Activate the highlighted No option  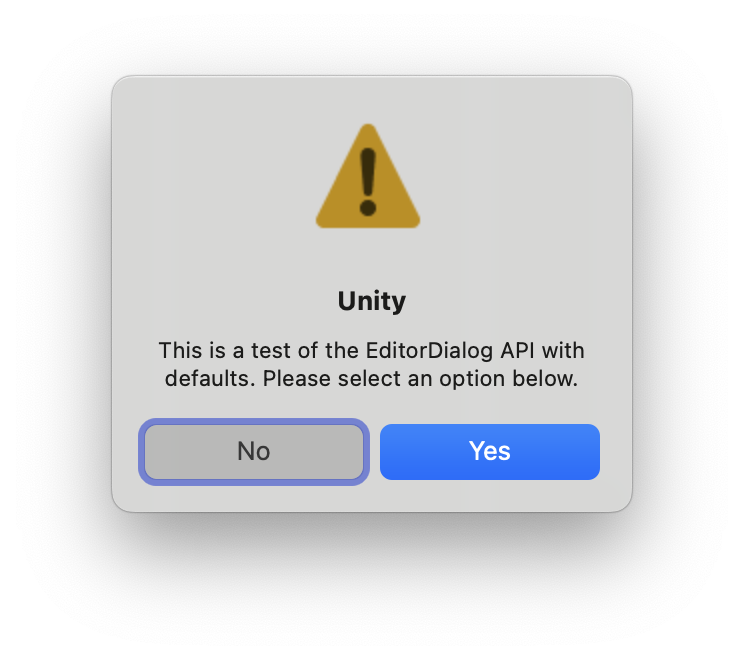[x=254, y=452]
